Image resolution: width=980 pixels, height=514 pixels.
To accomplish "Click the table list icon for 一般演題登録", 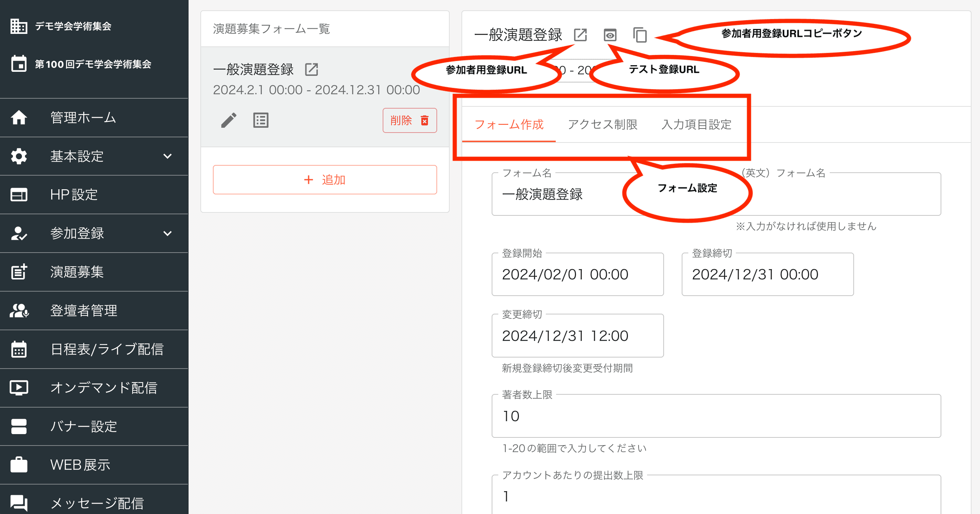I will [x=261, y=120].
